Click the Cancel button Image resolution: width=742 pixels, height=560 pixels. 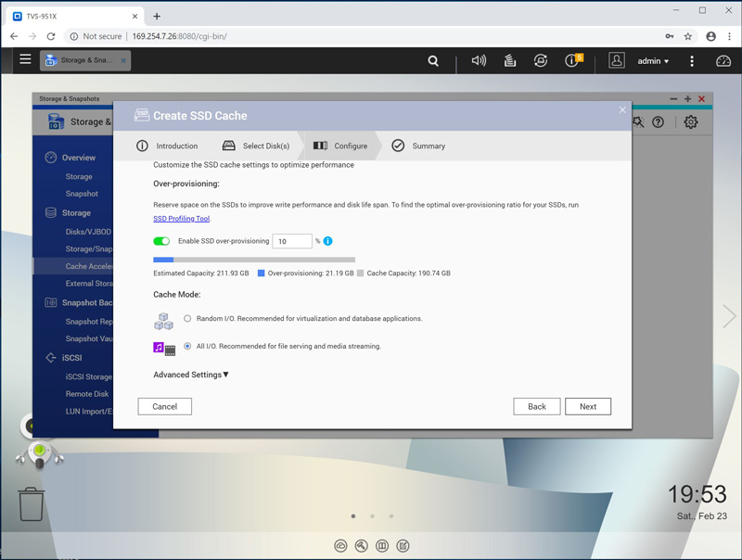(x=165, y=406)
